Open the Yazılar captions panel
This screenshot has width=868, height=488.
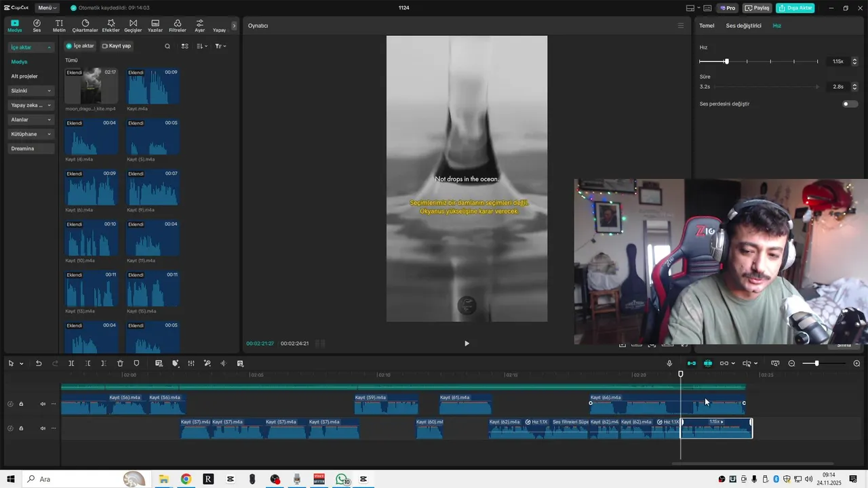tap(155, 26)
